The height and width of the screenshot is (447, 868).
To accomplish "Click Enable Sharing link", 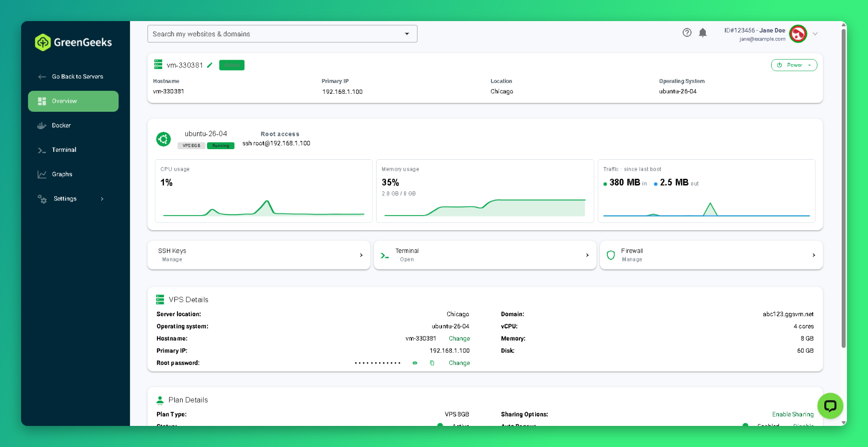I will click(793, 414).
